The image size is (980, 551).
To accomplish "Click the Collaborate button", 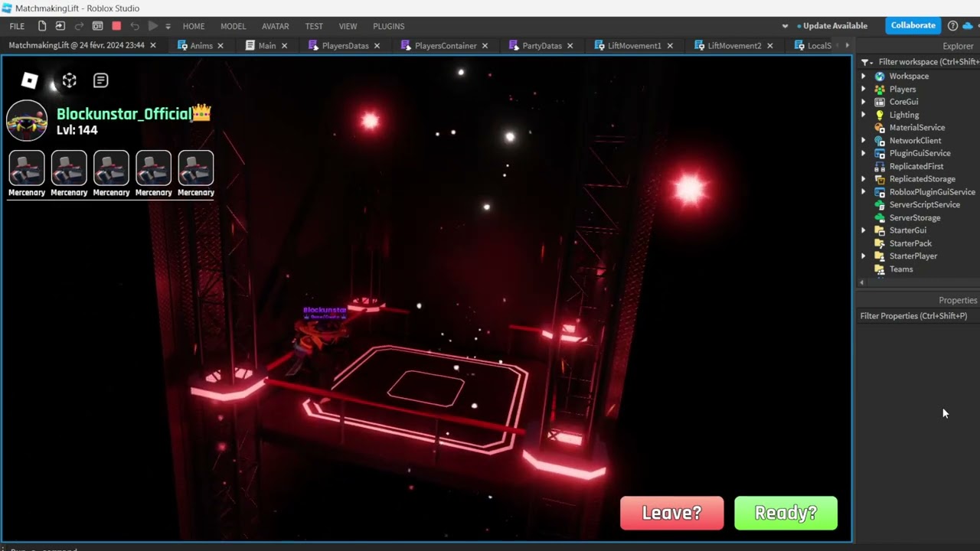I will [913, 25].
